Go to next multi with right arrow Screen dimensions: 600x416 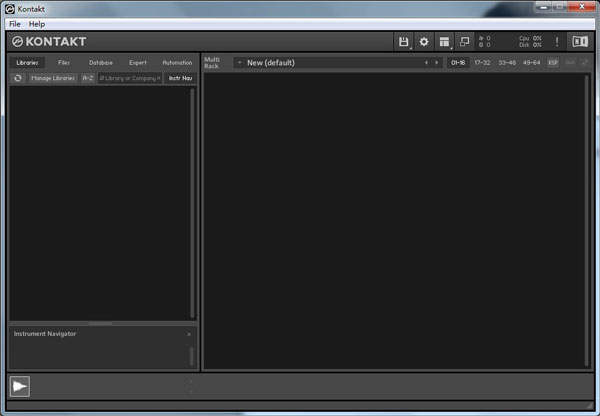(437, 62)
